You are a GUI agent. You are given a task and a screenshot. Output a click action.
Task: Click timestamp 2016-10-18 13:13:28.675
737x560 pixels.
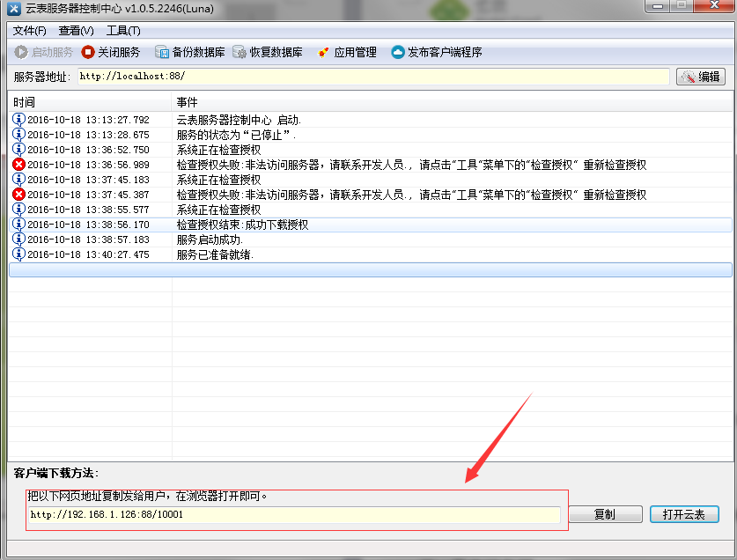[x=88, y=135]
